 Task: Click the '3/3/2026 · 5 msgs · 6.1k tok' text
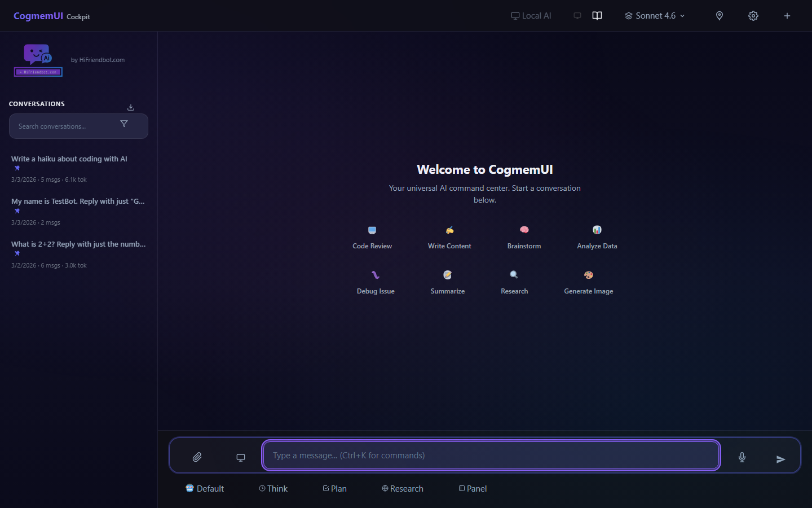point(49,179)
